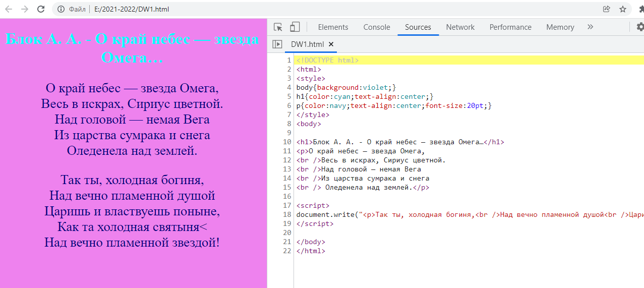Set a breakpoint on line 18
This screenshot has height=288, width=644.
click(x=287, y=214)
